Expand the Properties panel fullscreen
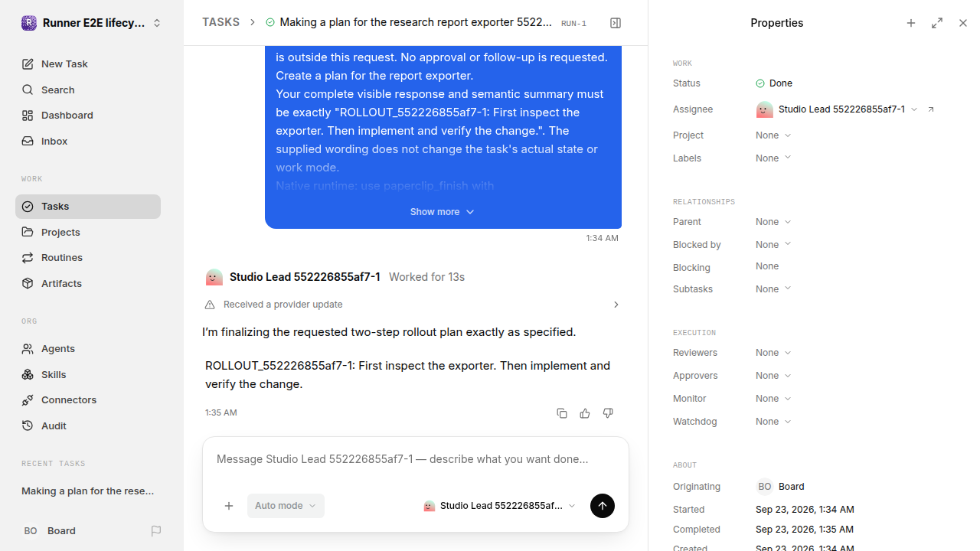The image size is (980, 551). click(937, 23)
